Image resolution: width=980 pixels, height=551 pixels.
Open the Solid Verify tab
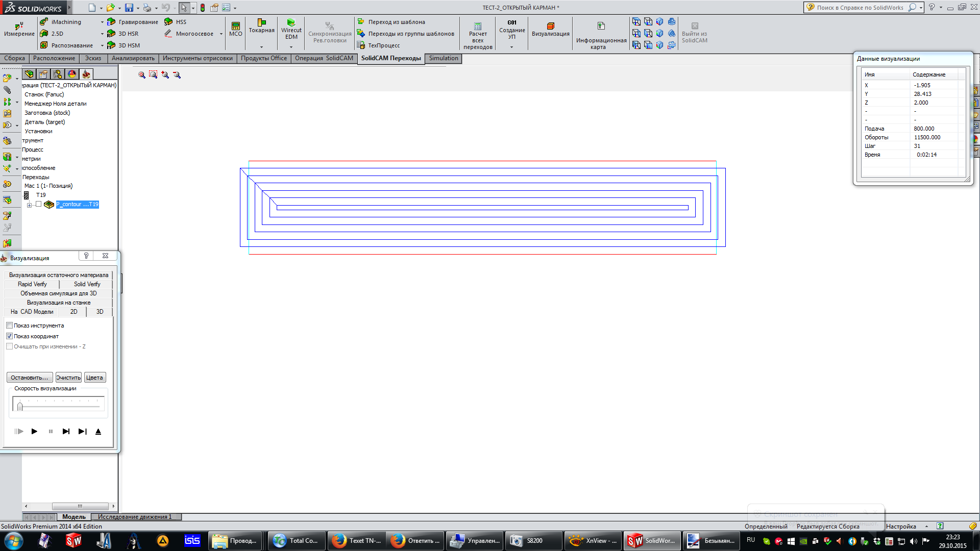pyautogui.click(x=87, y=284)
